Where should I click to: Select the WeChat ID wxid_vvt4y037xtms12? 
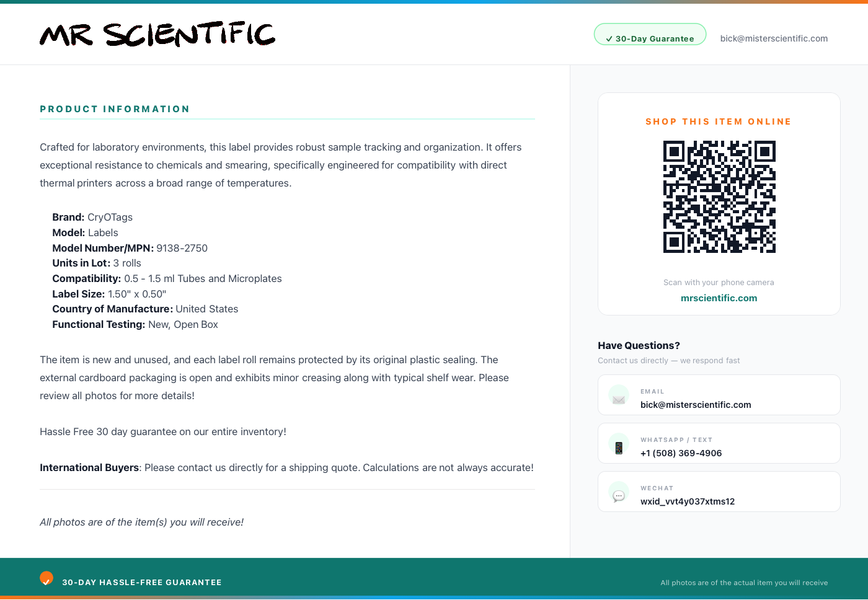[688, 501]
